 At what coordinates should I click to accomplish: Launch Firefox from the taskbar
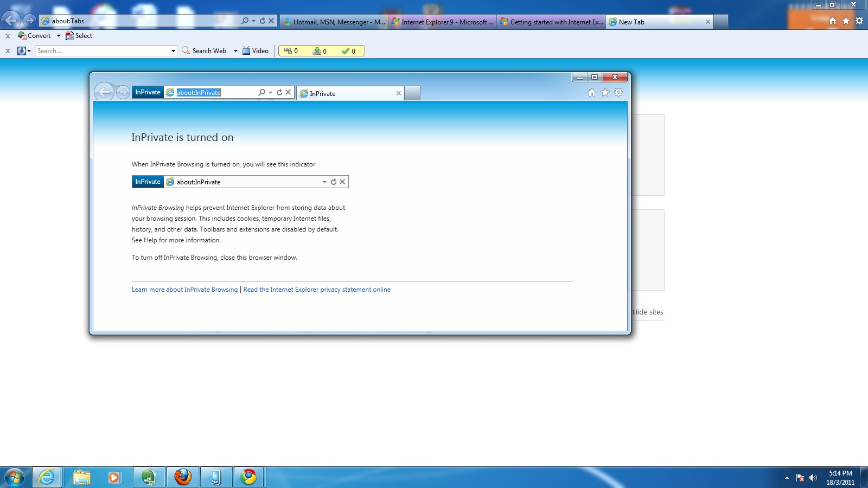183,477
